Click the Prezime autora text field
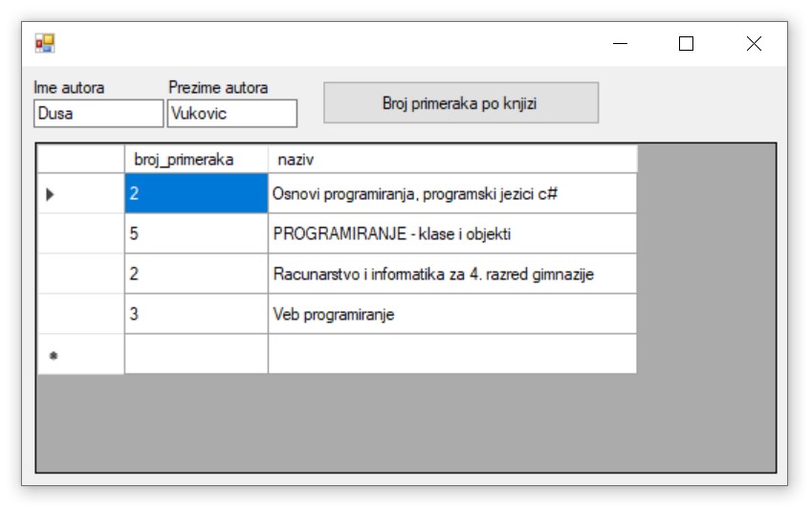 [x=231, y=114]
